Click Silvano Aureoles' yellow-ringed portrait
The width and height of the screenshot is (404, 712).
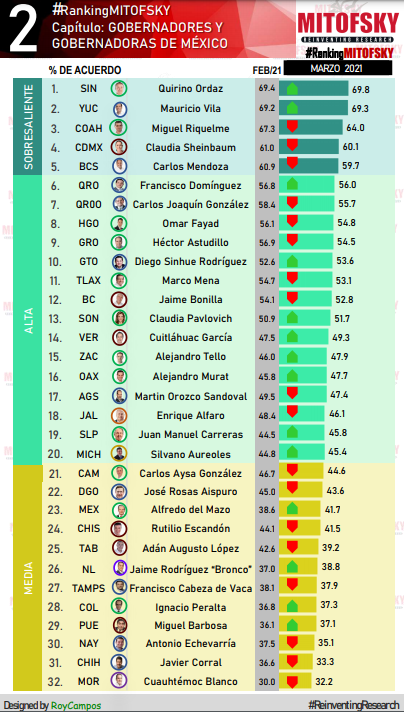tap(119, 454)
